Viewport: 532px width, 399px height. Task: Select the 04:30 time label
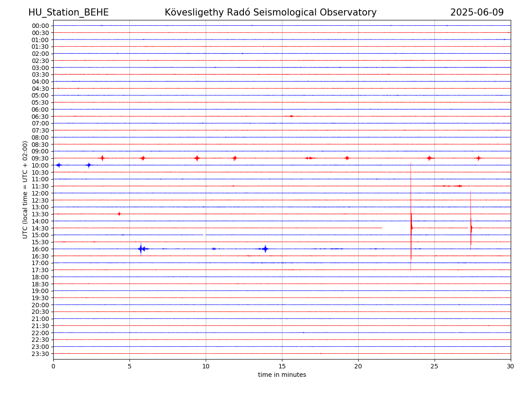(x=40, y=89)
